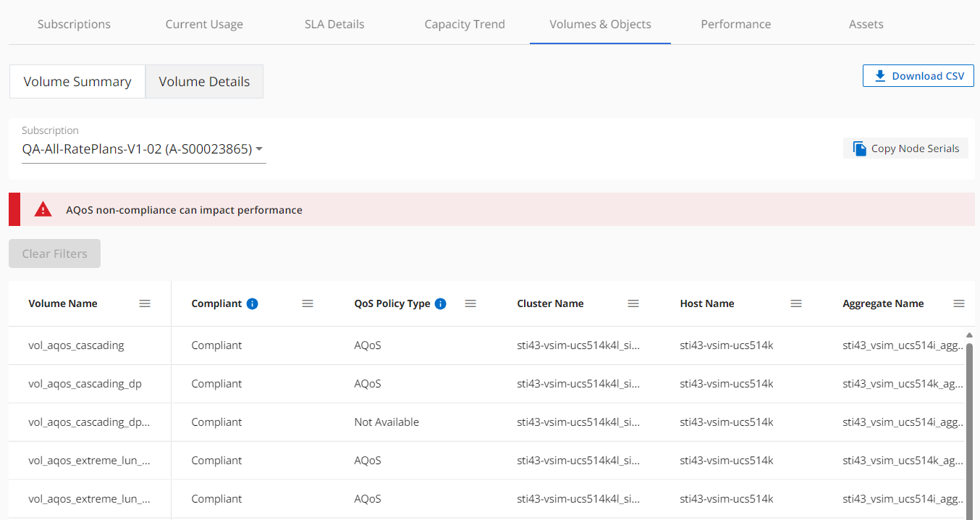The width and height of the screenshot is (980, 520).
Task: Open Aggregate Name column menu icon
Action: [x=959, y=303]
